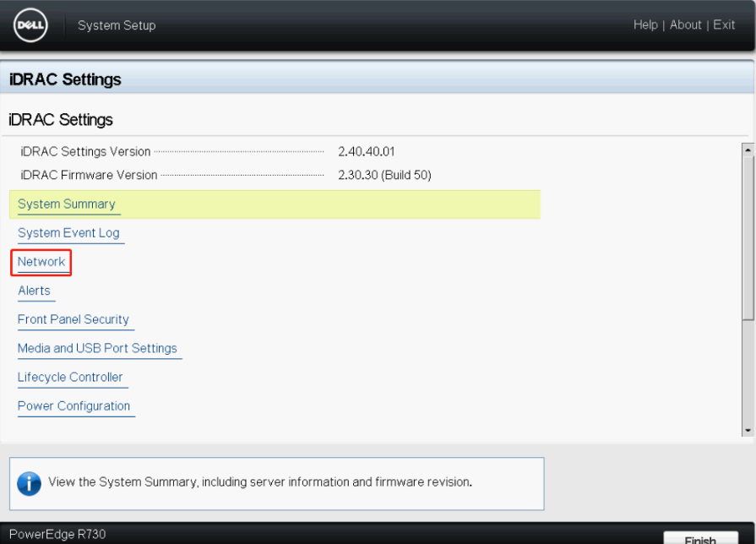
Task: Click the scrollbar down arrow
Action: (x=748, y=430)
